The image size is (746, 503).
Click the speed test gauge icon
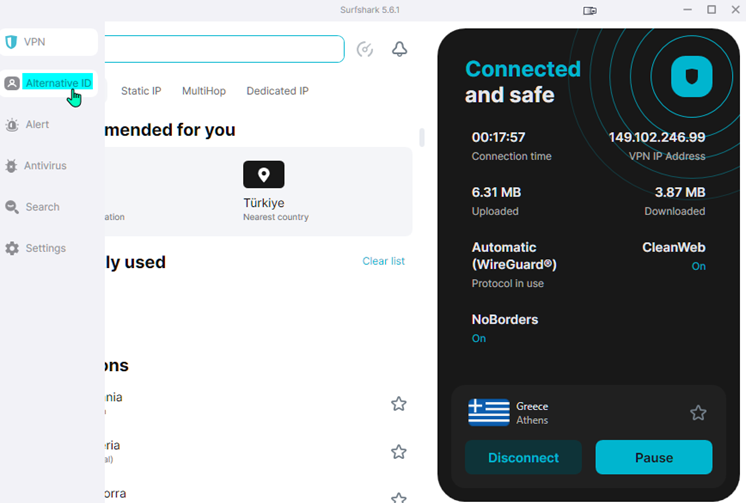coord(365,49)
